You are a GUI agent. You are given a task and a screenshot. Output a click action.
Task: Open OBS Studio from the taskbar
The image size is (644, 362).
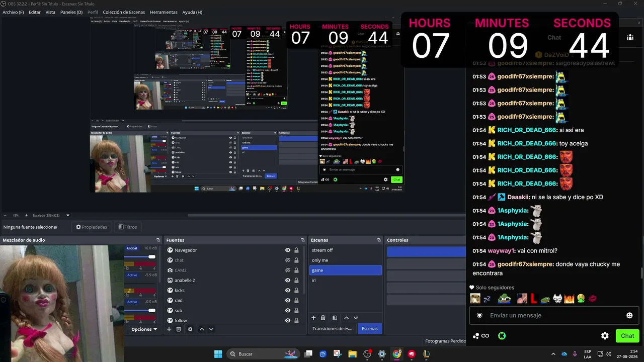(x=367, y=354)
